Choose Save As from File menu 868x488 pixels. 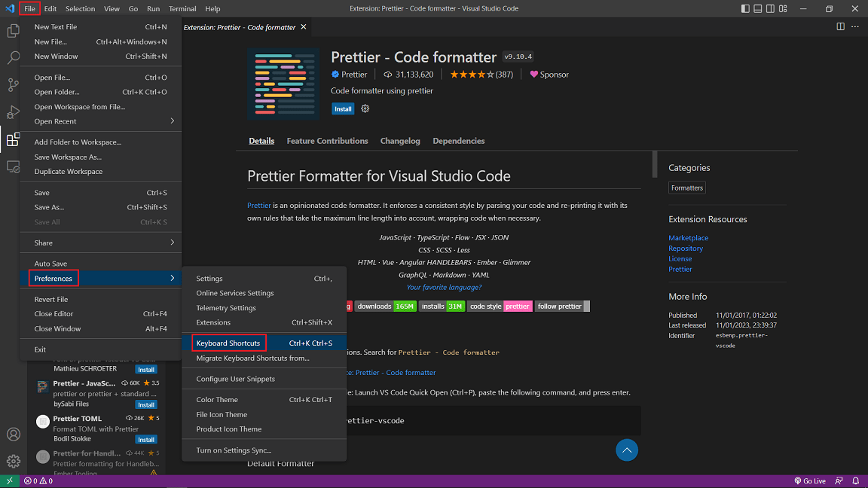click(x=101, y=207)
